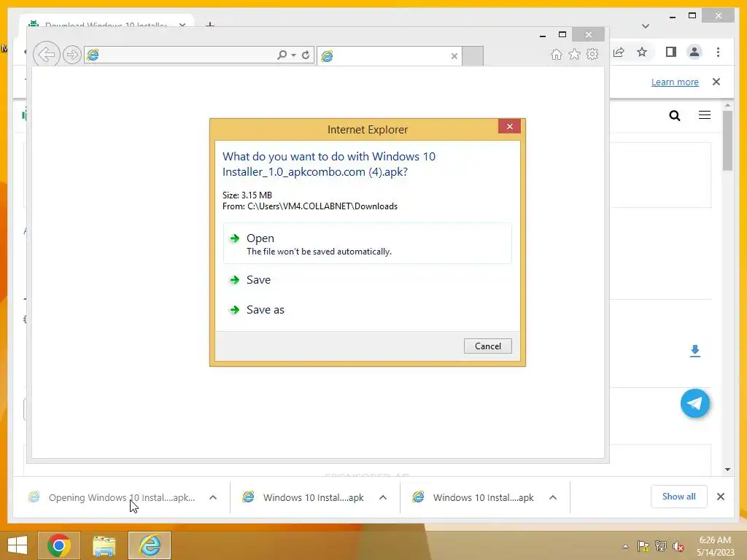This screenshot has width=747, height=560.
Task: Open a new tab in Internet Explorer
Action: 473,56
